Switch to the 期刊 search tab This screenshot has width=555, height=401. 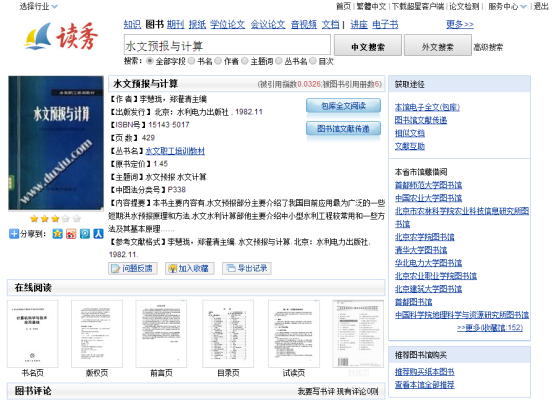coord(176,24)
